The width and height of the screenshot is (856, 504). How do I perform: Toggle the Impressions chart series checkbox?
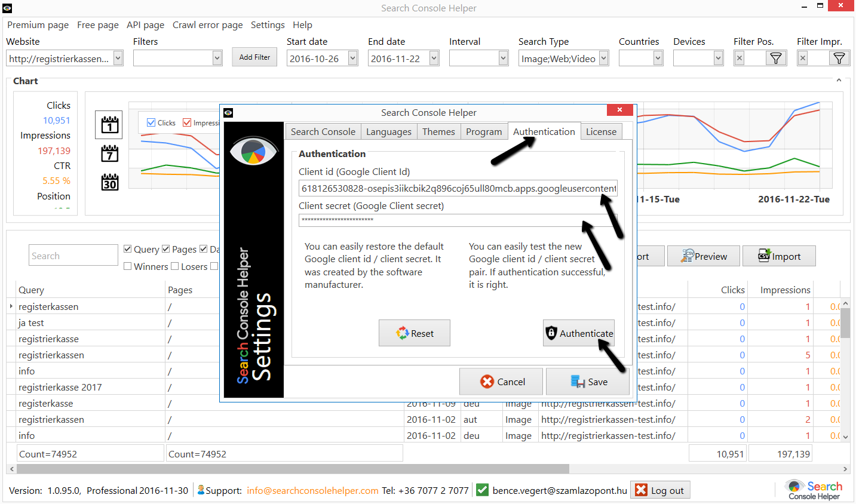click(x=187, y=122)
